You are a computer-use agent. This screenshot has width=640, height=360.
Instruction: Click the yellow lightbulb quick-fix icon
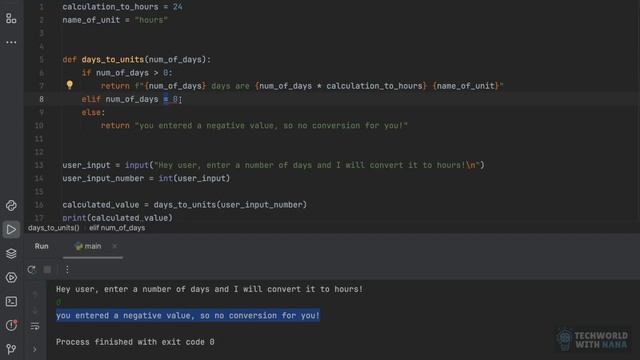tap(69, 85)
